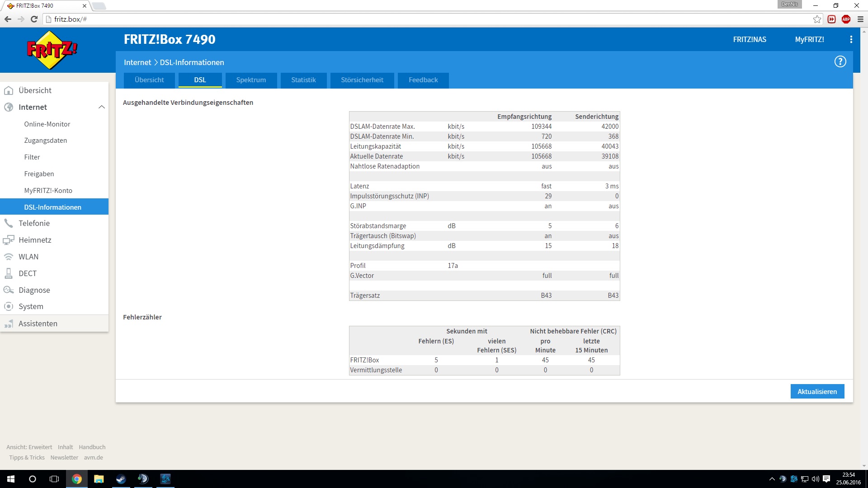The width and height of the screenshot is (868, 488).
Task: Toggle Ansicht: Erweitert view mode
Action: [29, 447]
